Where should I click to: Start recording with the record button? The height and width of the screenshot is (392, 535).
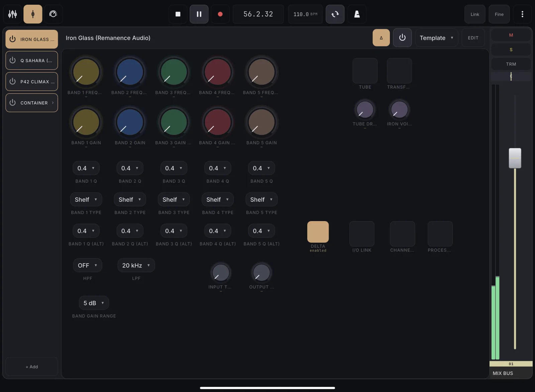click(x=220, y=14)
